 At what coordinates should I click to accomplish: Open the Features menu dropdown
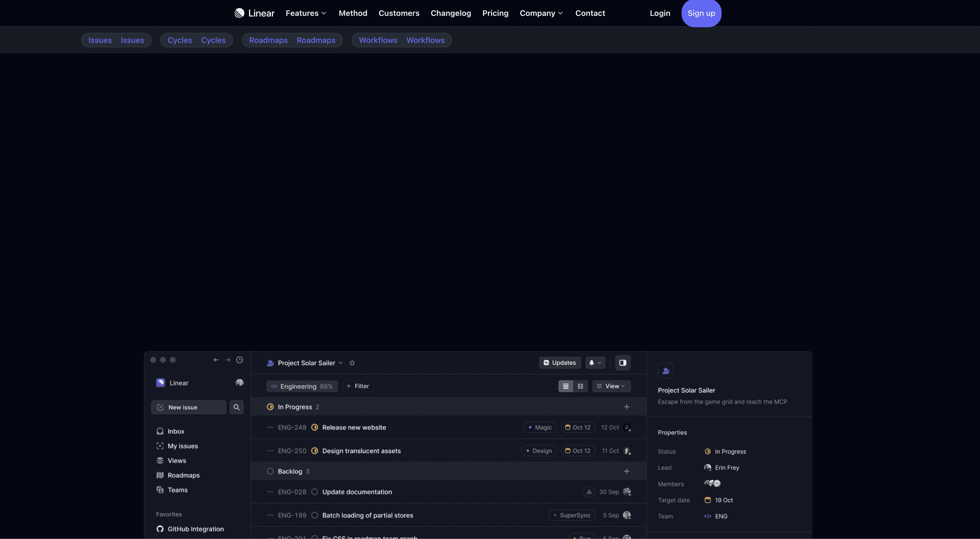point(306,13)
